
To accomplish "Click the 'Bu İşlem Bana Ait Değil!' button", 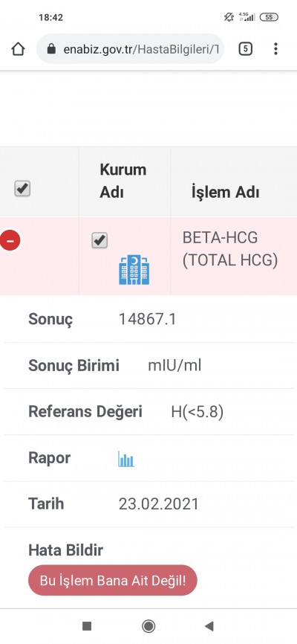I will coord(113,580).
